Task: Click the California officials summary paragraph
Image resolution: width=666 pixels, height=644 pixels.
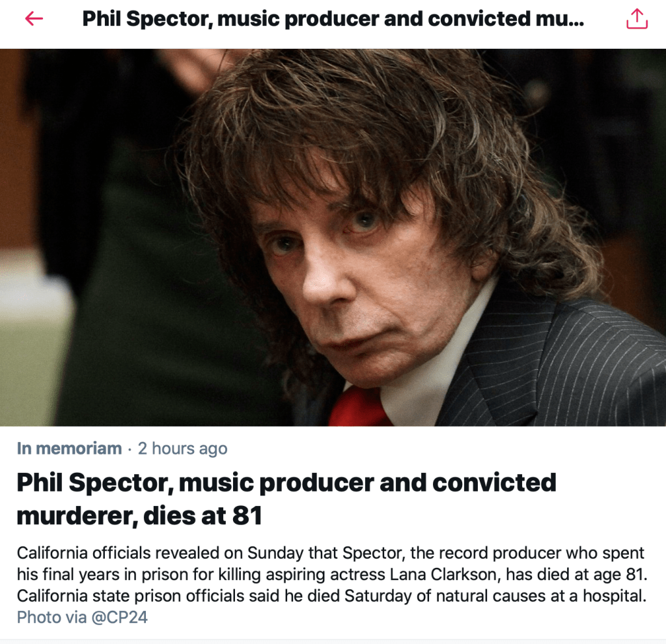Action: [332, 574]
